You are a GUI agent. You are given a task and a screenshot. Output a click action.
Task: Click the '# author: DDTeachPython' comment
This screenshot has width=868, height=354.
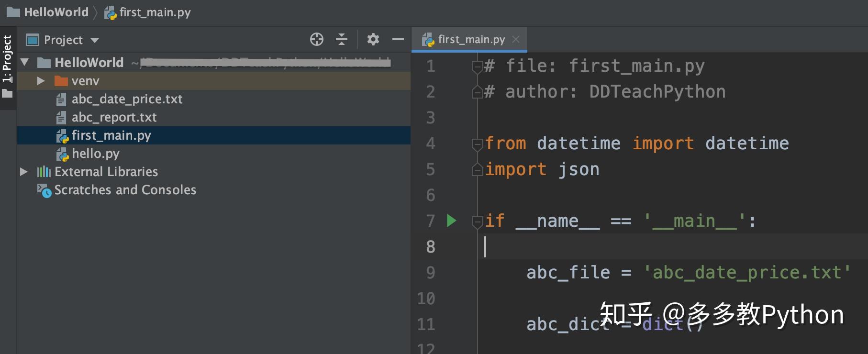(605, 91)
